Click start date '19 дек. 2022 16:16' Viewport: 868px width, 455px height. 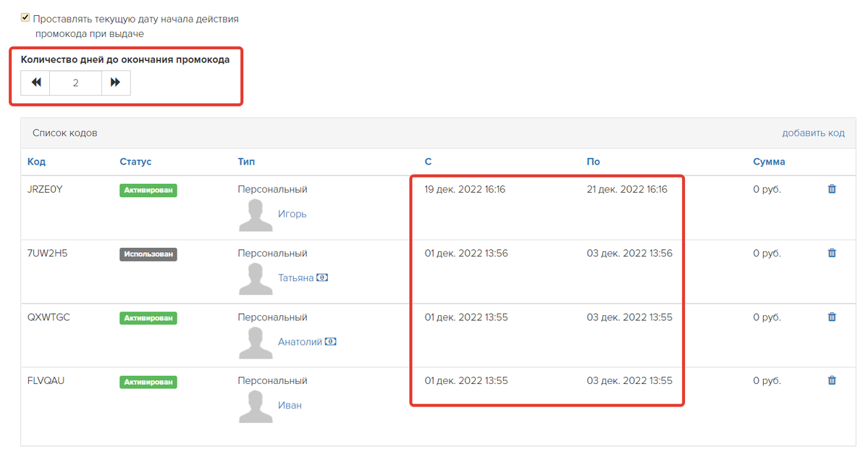(x=465, y=190)
